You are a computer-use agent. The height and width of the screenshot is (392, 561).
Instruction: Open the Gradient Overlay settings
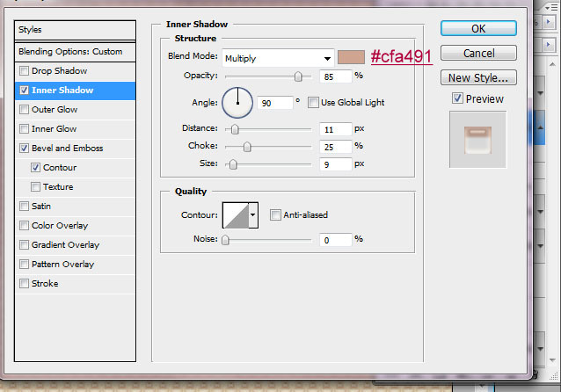point(65,245)
